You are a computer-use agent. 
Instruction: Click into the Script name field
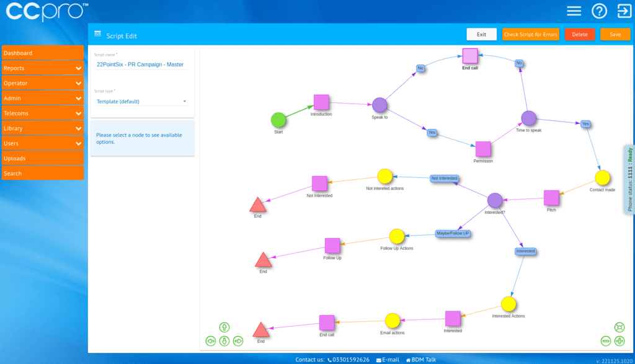[141, 64]
